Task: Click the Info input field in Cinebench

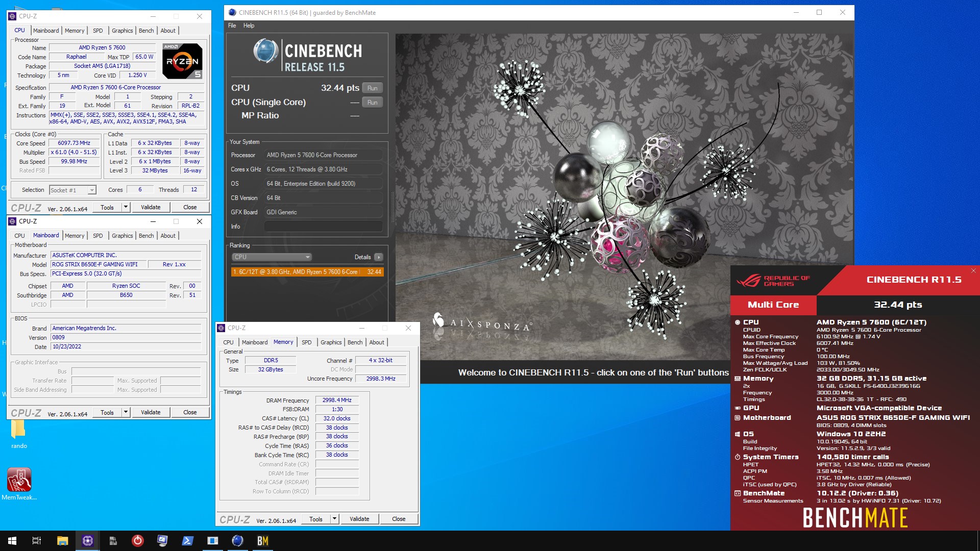Action: pos(324,227)
